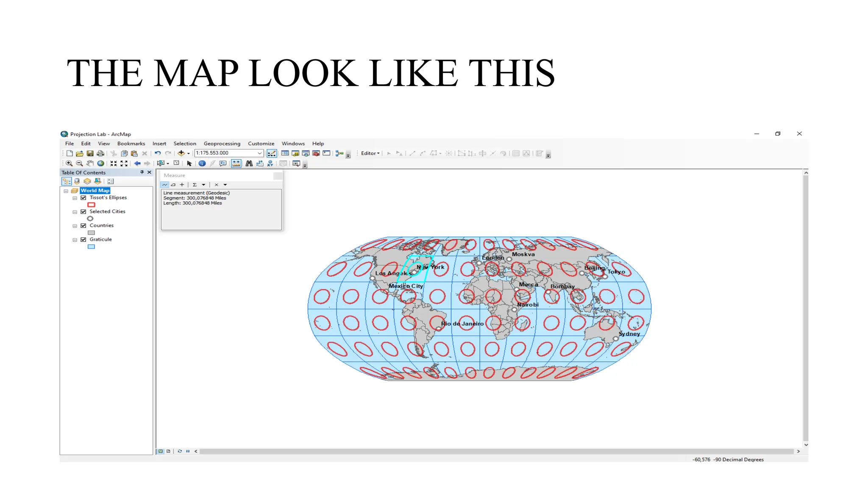Pause map drawing
The image size is (868, 488).
click(188, 452)
